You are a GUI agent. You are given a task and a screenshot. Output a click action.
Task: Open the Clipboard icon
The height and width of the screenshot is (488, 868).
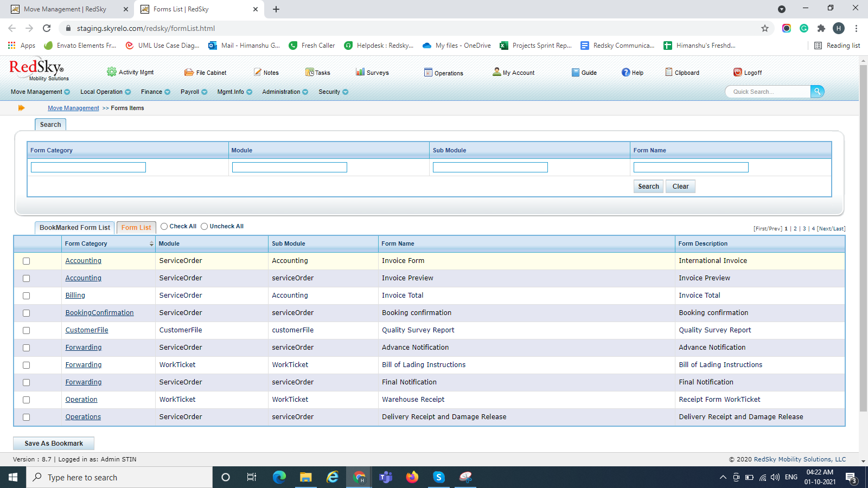669,72
